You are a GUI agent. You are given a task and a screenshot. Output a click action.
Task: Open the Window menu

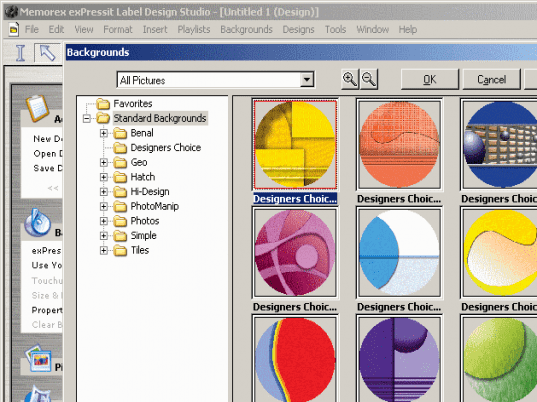(373, 29)
